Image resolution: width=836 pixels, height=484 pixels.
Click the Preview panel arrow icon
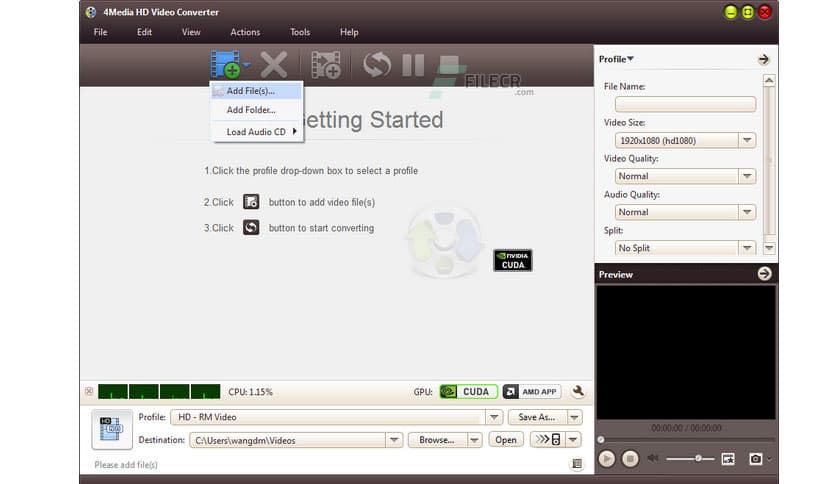tap(764, 273)
